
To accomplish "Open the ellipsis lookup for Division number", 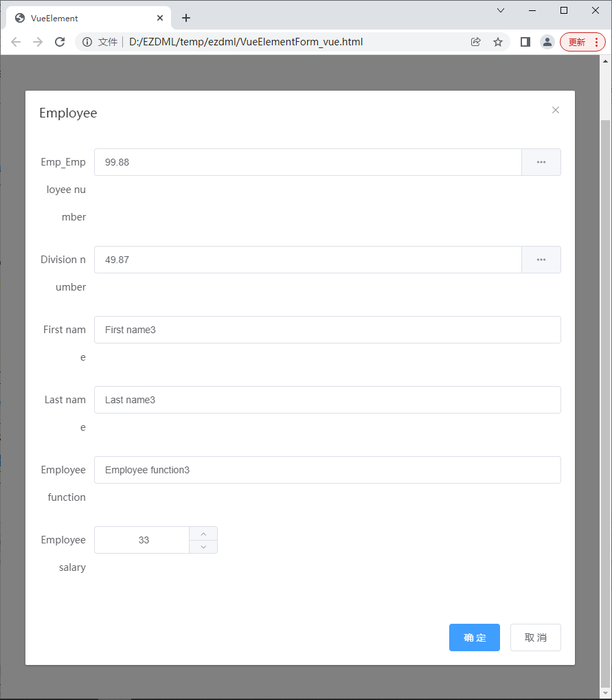I will 541,260.
